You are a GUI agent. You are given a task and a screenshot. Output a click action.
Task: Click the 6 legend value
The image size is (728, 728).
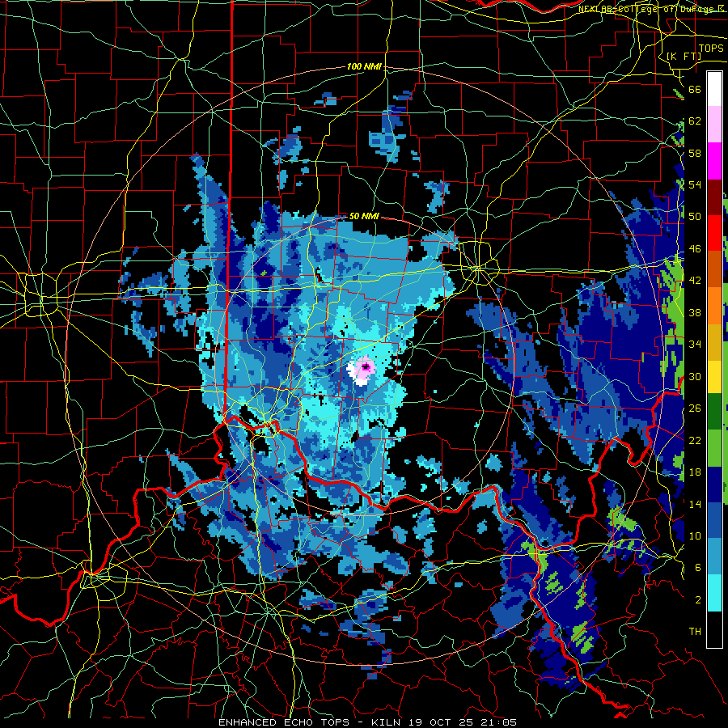point(698,567)
